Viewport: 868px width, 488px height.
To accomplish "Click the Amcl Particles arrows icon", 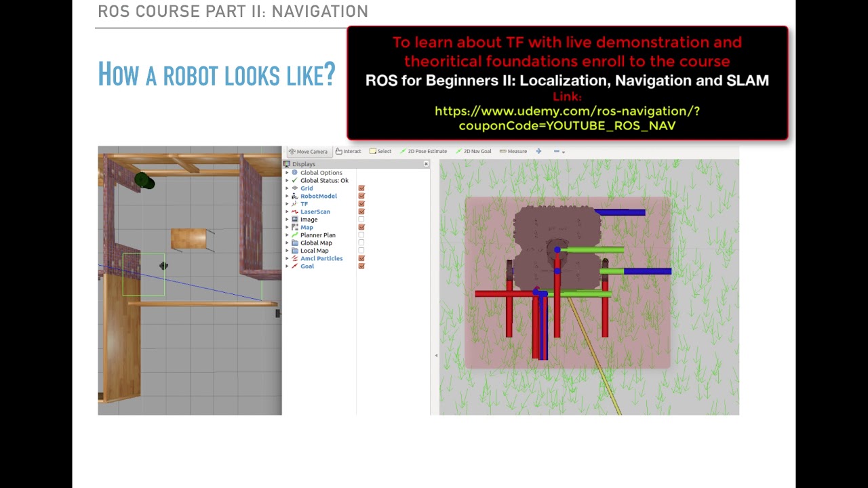I will tap(294, 258).
